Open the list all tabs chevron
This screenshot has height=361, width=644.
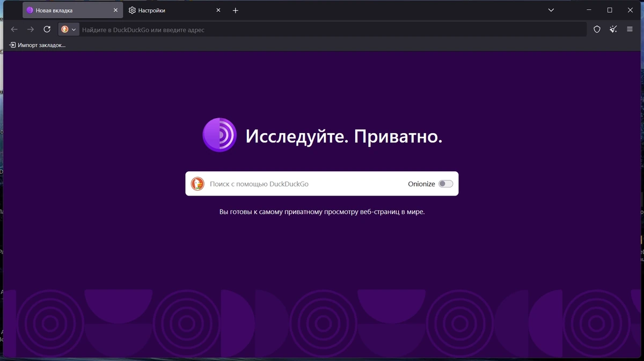click(x=551, y=10)
